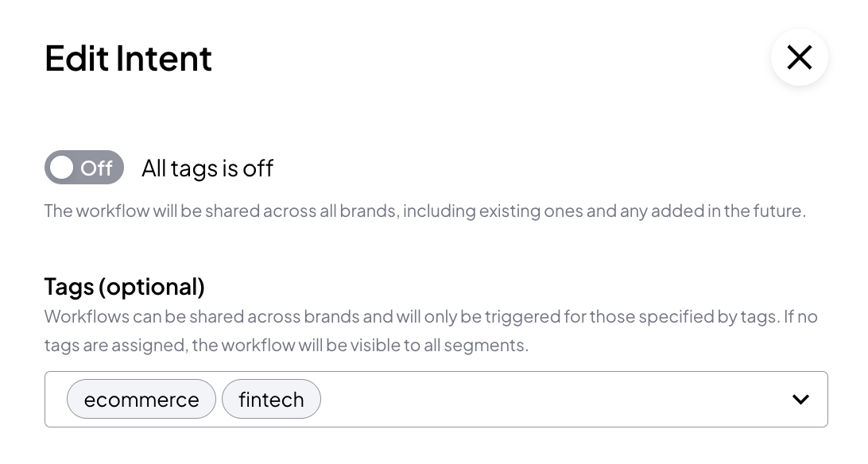Click empty space in the tags field
This screenshot has height=464, width=868.
pyautogui.click(x=553, y=400)
